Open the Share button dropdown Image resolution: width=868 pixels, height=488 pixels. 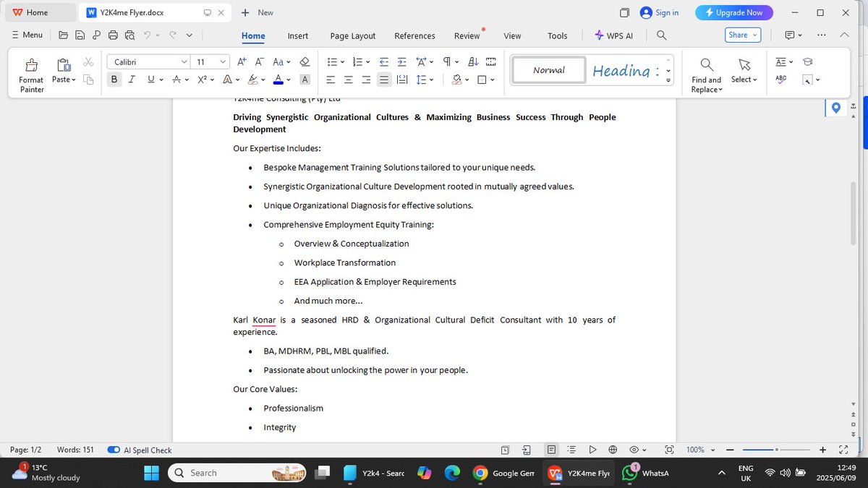point(754,35)
